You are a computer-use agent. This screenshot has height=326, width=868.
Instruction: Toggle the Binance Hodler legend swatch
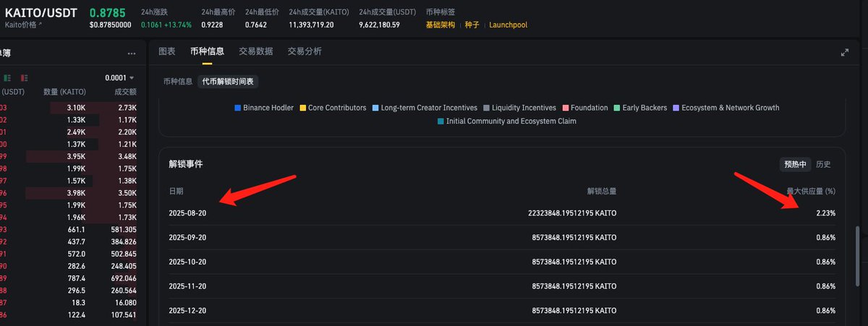click(x=237, y=108)
